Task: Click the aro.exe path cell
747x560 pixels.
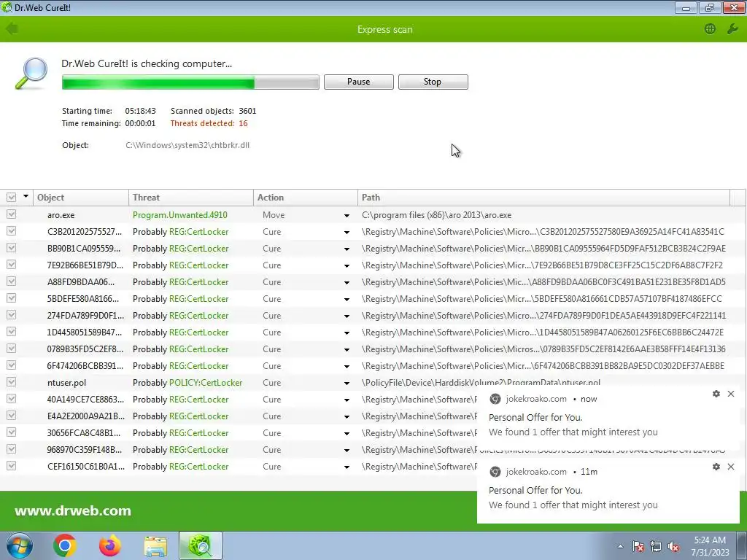Action: tap(437, 215)
